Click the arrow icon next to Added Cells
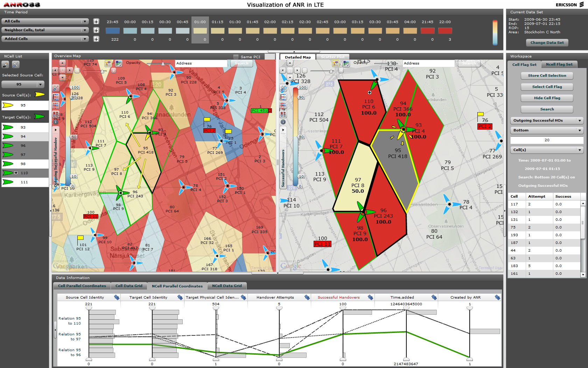 coord(96,39)
